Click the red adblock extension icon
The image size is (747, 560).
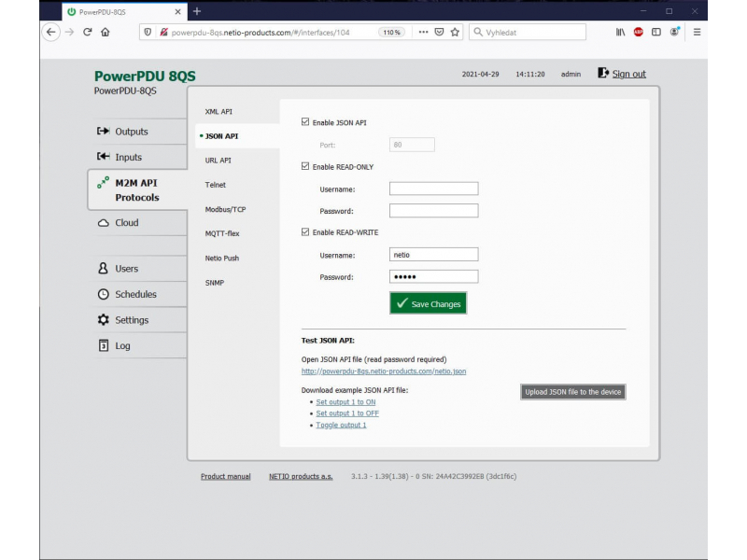click(x=639, y=32)
